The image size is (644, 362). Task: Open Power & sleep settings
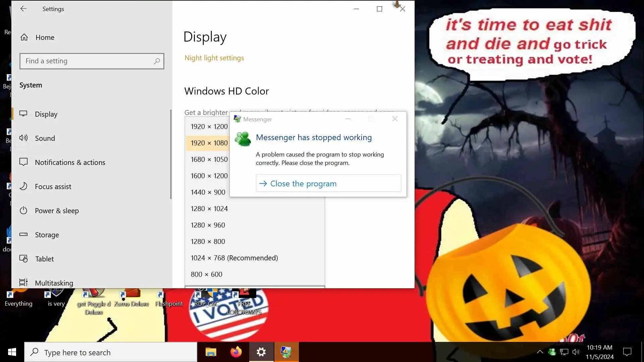[57, 210]
